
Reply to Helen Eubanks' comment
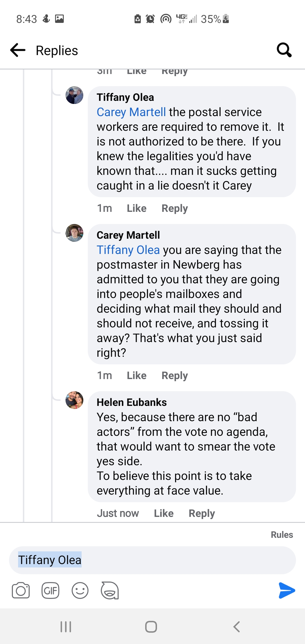[202, 513]
